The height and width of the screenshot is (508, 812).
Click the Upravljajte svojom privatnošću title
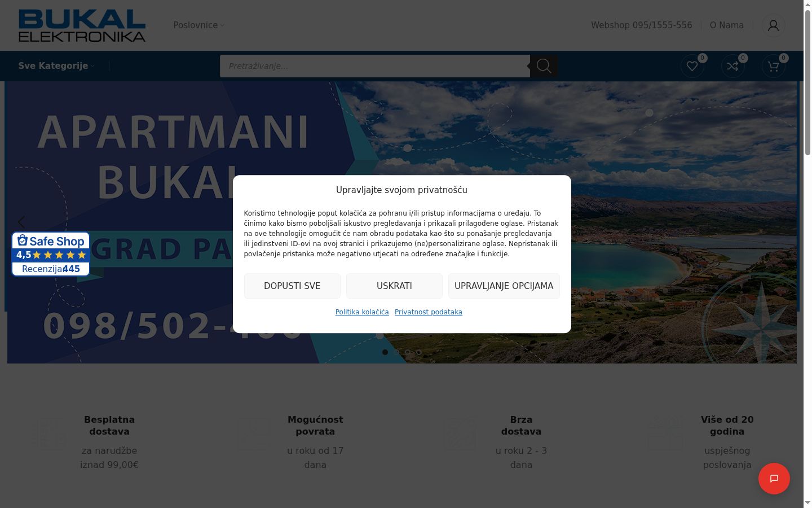(x=401, y=190)
